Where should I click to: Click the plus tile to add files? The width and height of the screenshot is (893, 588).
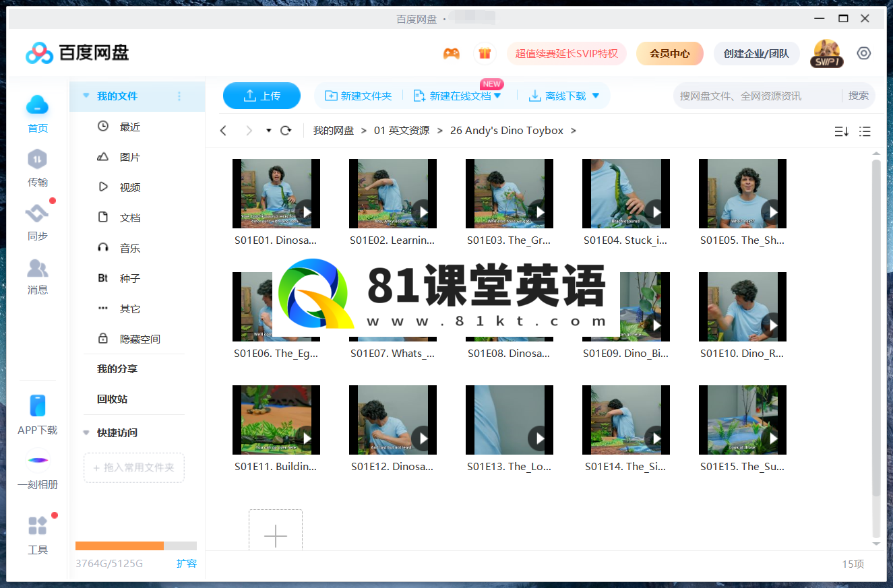pos(276,531)
